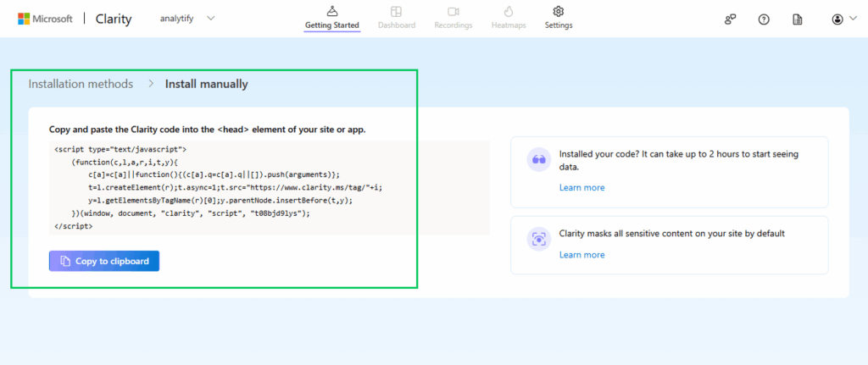Image resolution: width=868 pixels, height=365 pixels.
Task: Click the Copy to clipboard button
Action: tap(104, 261)
